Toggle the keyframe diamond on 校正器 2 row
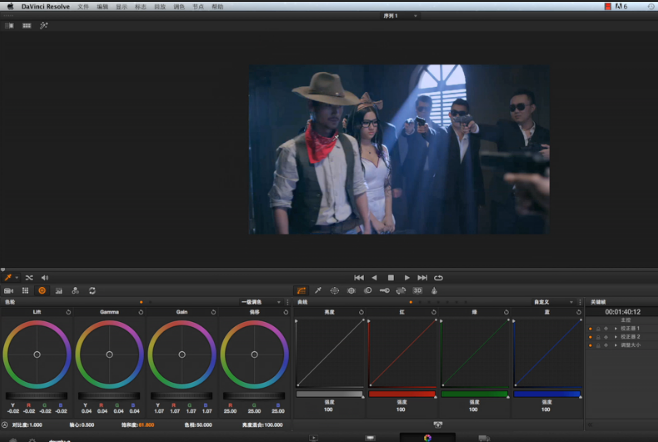Viewport: 658px width, 442px height. pyautogui.click(x=606, y=337)
